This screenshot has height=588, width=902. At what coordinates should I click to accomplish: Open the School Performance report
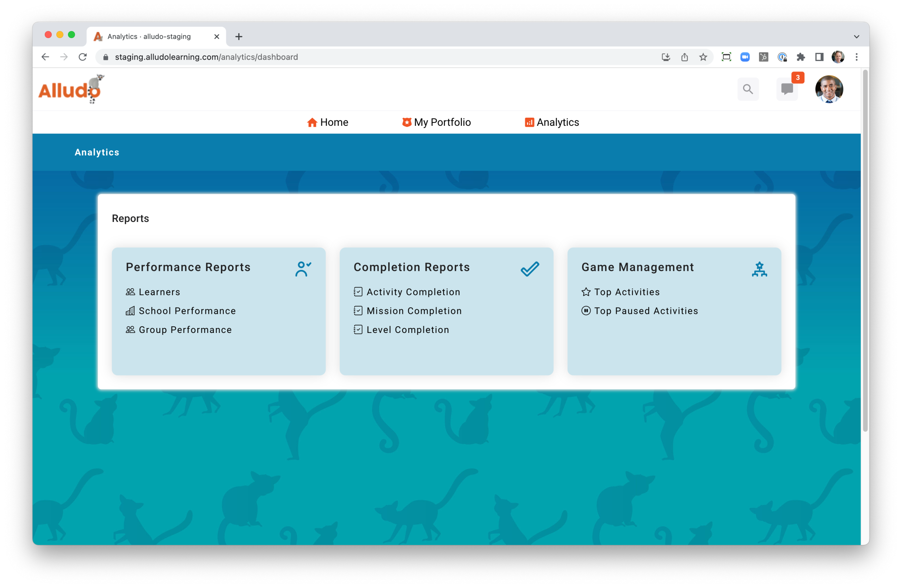click(x=181, y=311)
